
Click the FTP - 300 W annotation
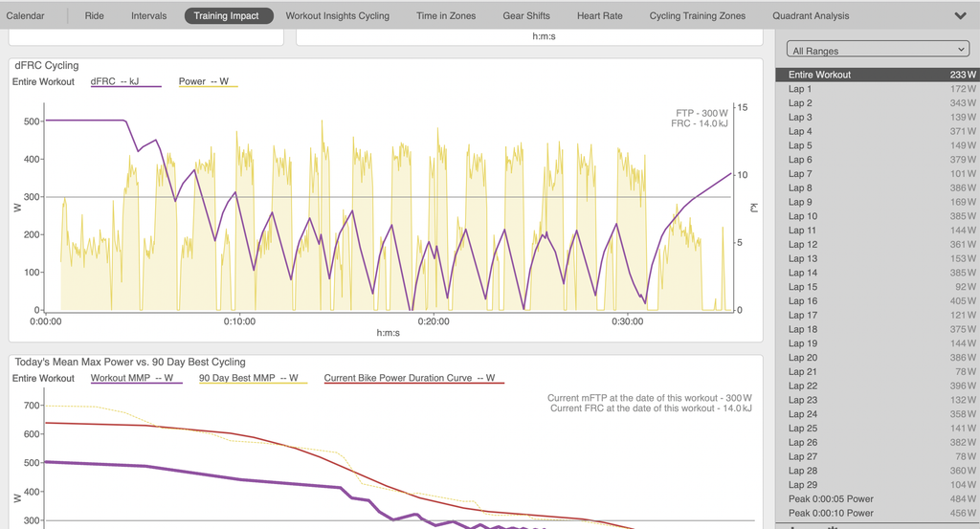pyautogui.click(x=702, y=113)
